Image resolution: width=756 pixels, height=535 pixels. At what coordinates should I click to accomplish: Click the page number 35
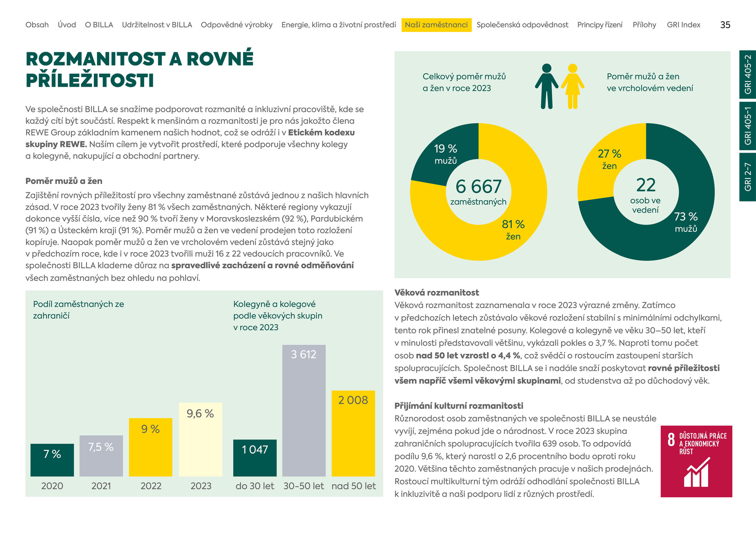(x=725, y=25)
